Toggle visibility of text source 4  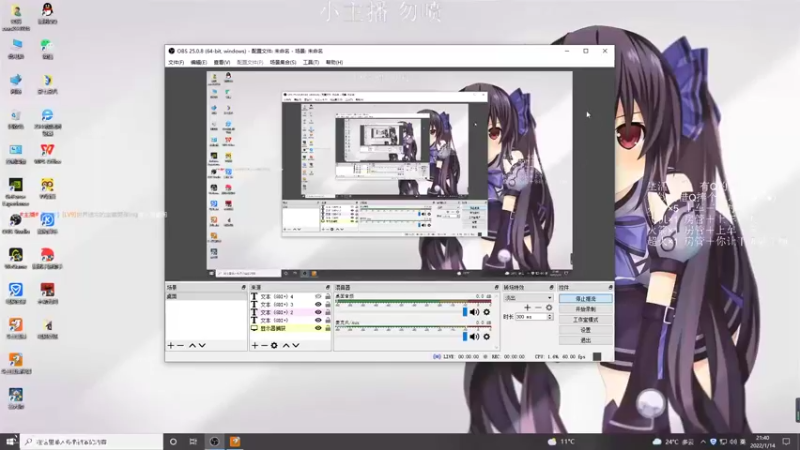(318, 296)
